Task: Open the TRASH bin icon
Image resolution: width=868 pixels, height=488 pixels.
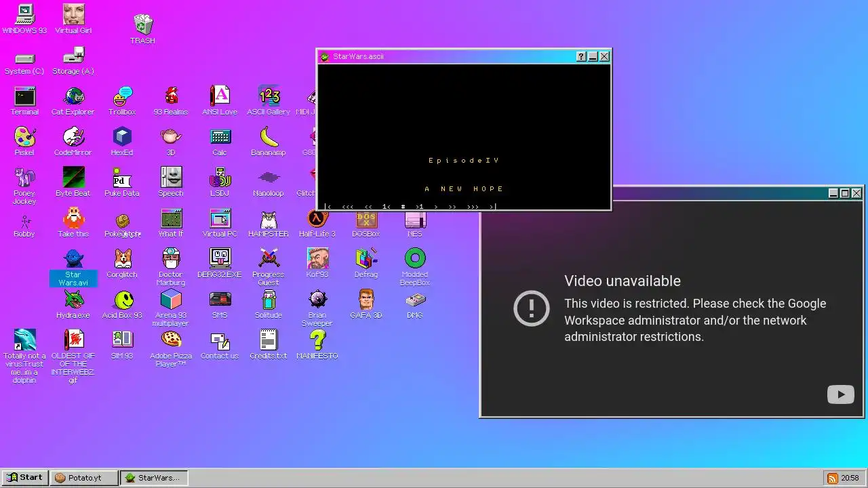Action: click(143, 29)
